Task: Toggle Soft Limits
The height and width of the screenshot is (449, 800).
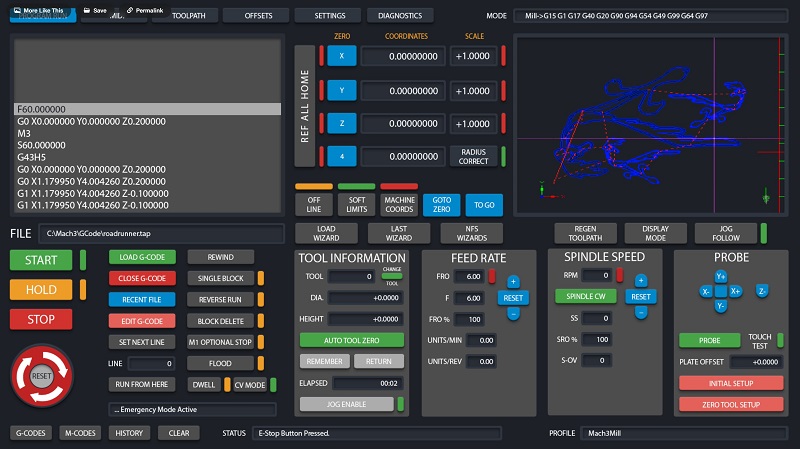Action: click(357, 203)
